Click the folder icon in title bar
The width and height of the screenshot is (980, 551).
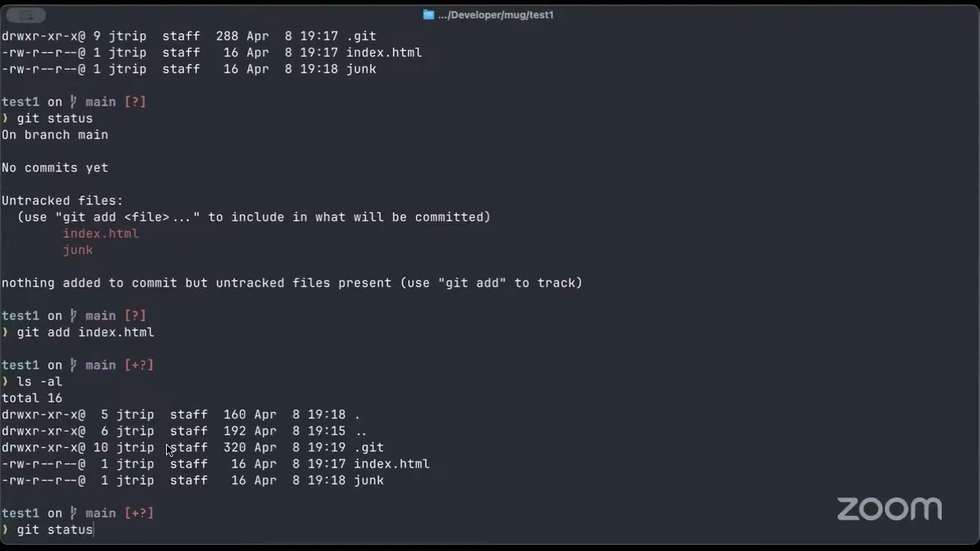[x=429, y=15]
